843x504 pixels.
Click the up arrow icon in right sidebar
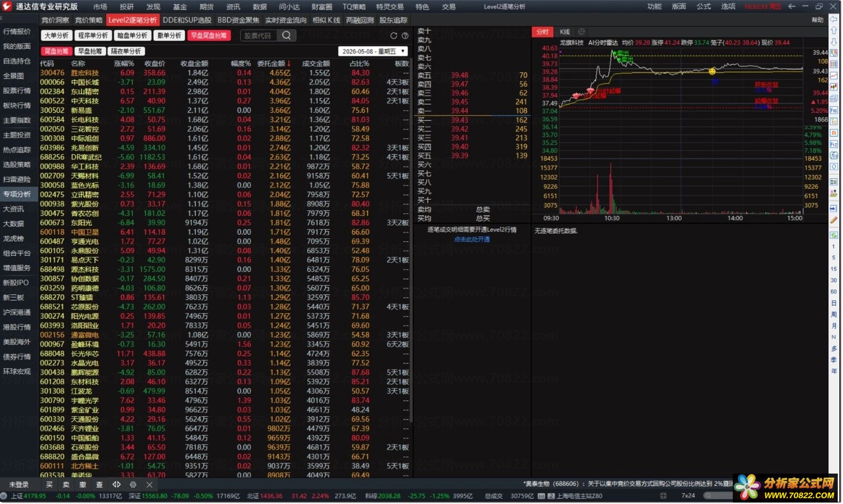[x=834, y=30]
